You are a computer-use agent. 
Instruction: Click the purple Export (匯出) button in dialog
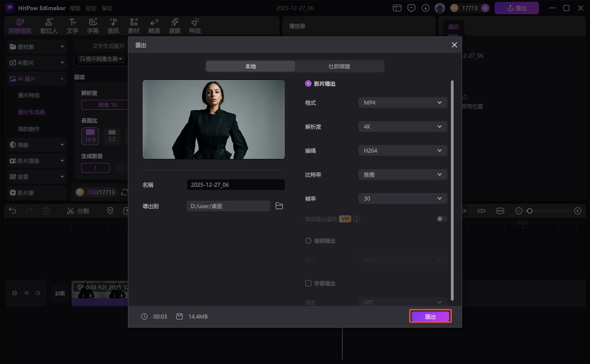[x=430, y=317]
